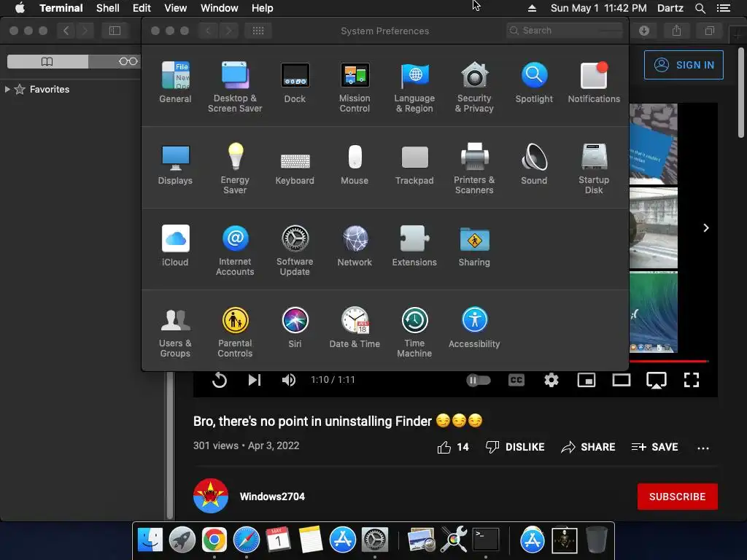Open Energy Saver preferences
This screenshot has height=560, width=747.
pos(235,168)
